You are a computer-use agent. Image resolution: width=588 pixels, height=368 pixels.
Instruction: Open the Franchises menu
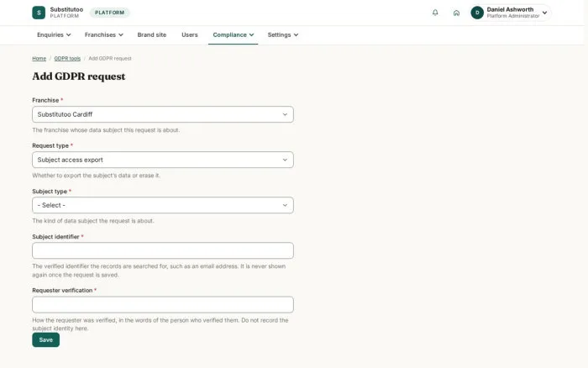pos(104,34)
